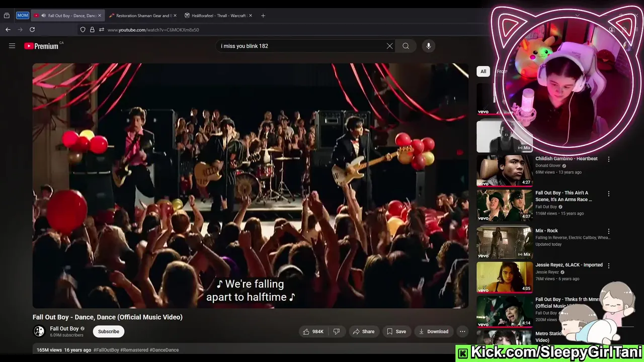Go to YouTube Premium home logo

(41, 46)
